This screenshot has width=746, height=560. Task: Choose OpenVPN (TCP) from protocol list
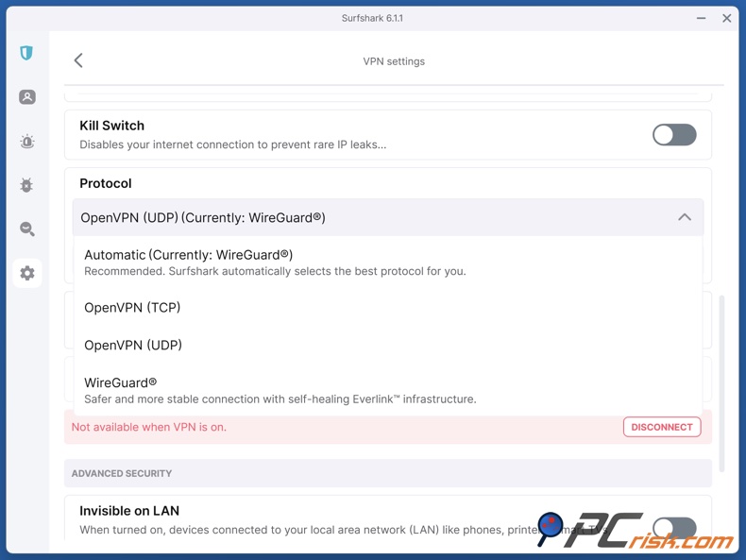pyautogui.click(x=132, y=308)
